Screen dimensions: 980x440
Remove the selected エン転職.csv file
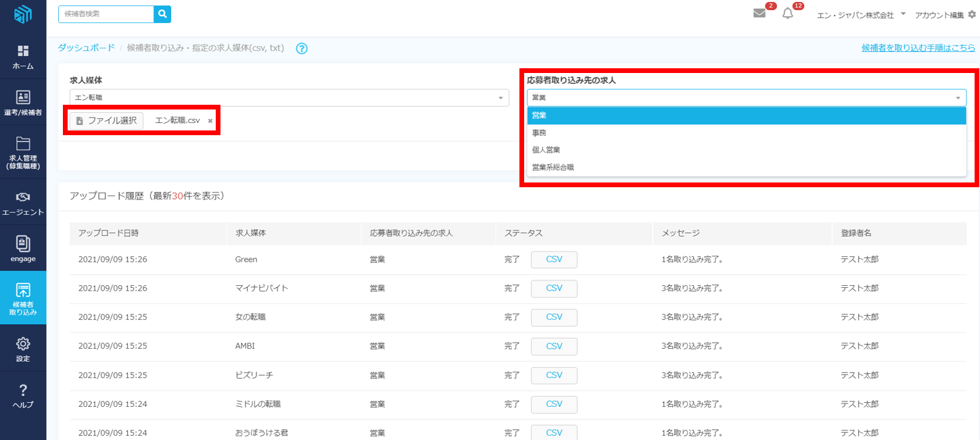[210, 121]
